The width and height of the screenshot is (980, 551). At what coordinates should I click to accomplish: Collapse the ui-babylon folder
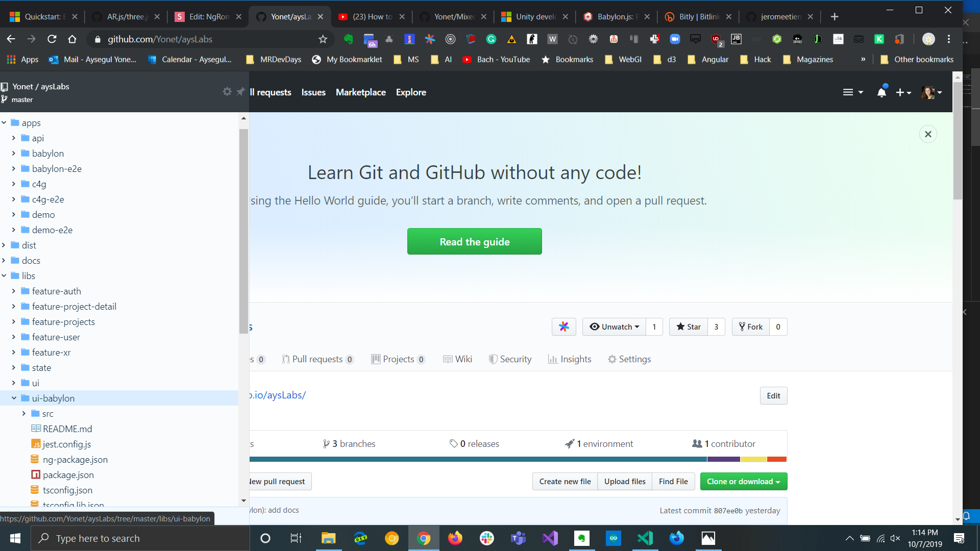14,398
